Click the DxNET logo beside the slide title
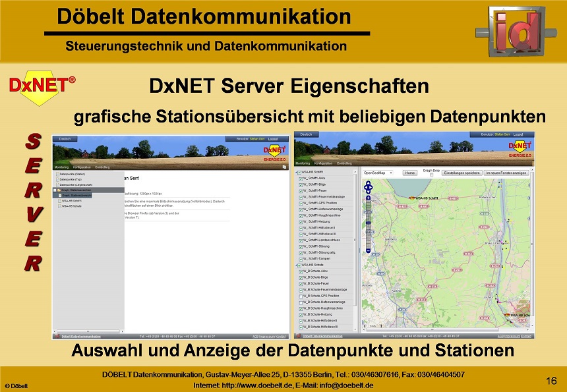567x392 pixels. coord(42,87)
